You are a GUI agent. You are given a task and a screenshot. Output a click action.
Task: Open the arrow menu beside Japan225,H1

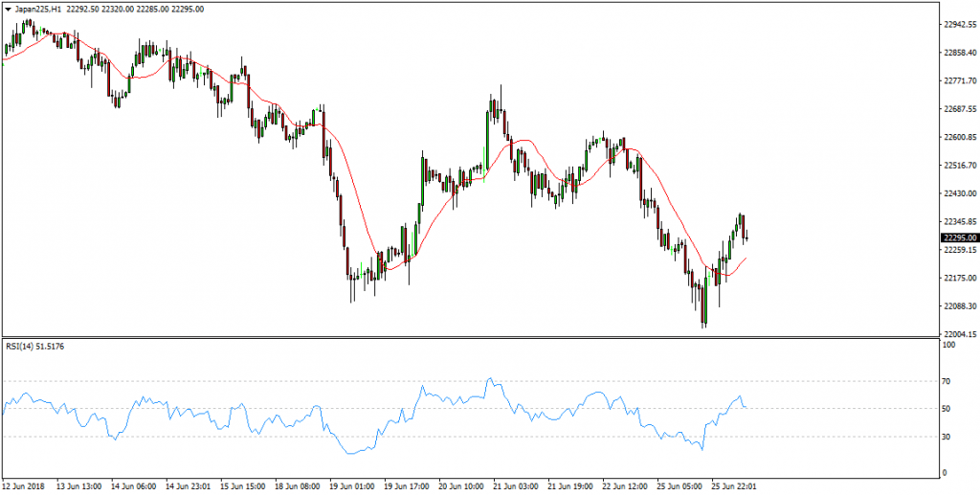click(8, 10)
